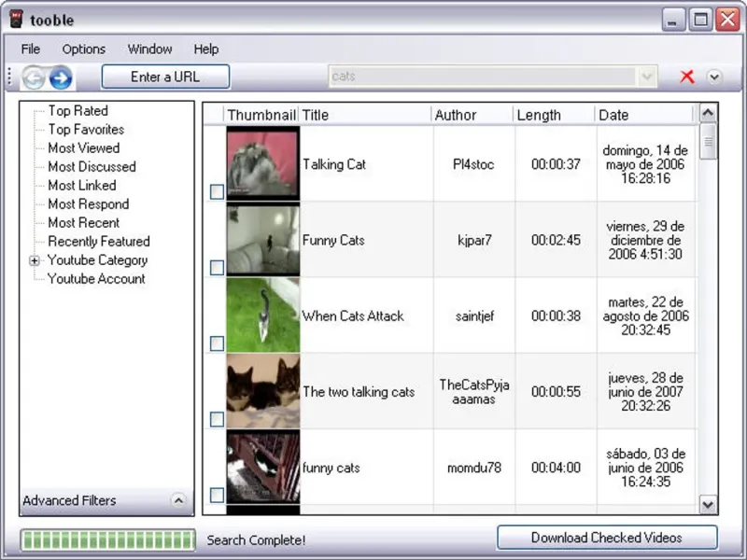Go back with the grey back arrow
The height and width of the screenshot is (560, 747).
34,77
